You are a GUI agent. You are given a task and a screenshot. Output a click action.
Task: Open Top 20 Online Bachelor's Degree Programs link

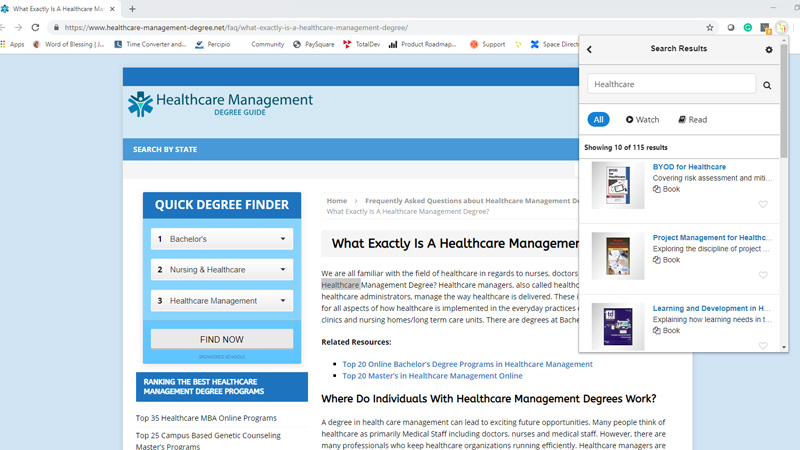[x=467, y=364]
